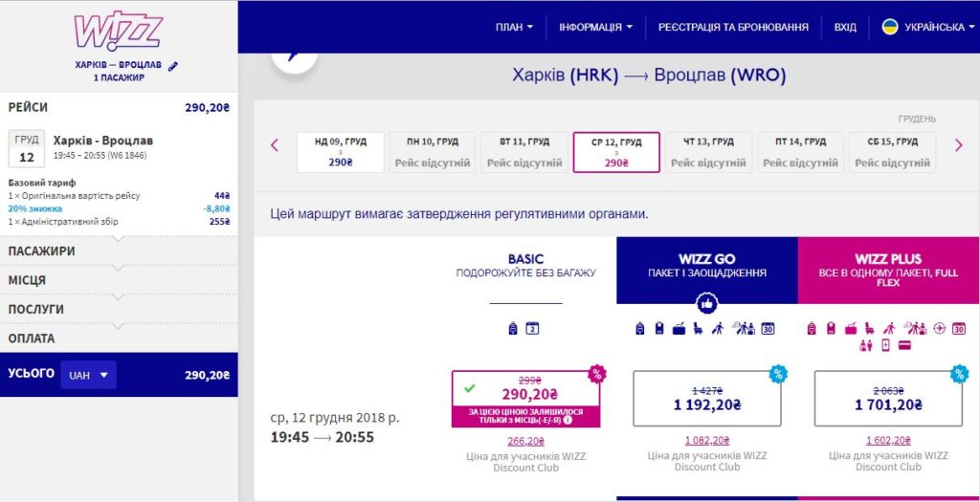Viewport: 980px width, 502px height.
Task: Select the WIZZ GO fare 1 192,20₴
Action: click(x=707, y=399)
